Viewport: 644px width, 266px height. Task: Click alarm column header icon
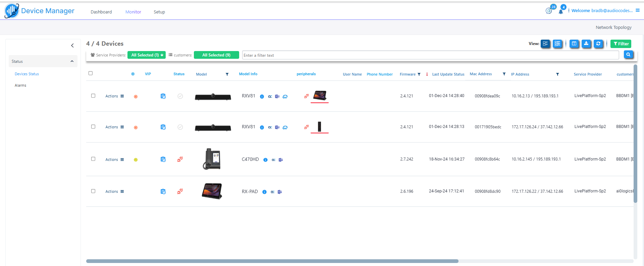click(133, 74)
